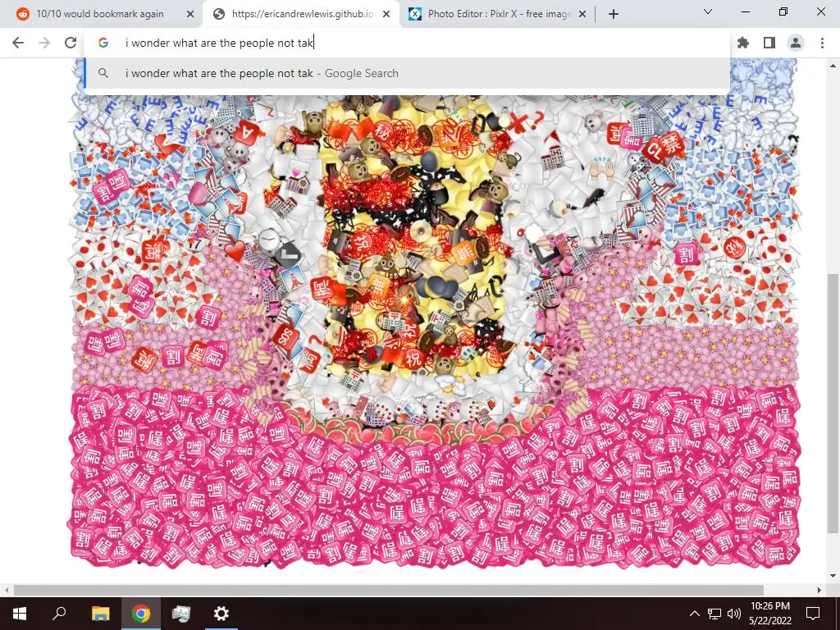The width and height of the screenshot is (840, 630).
Task: Reload the current page
Action: 71,43
